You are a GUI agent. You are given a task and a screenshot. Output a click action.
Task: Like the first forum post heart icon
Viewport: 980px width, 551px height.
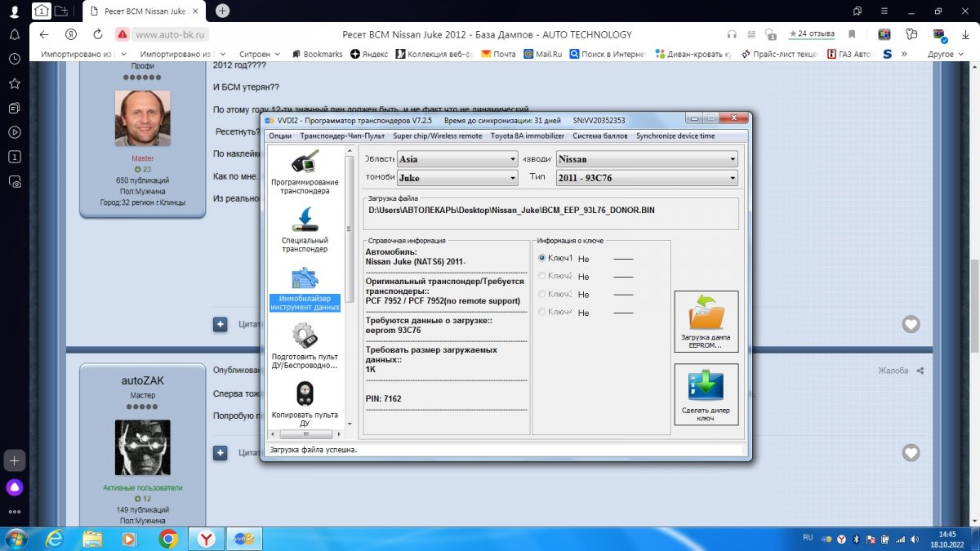pos(911,324)
